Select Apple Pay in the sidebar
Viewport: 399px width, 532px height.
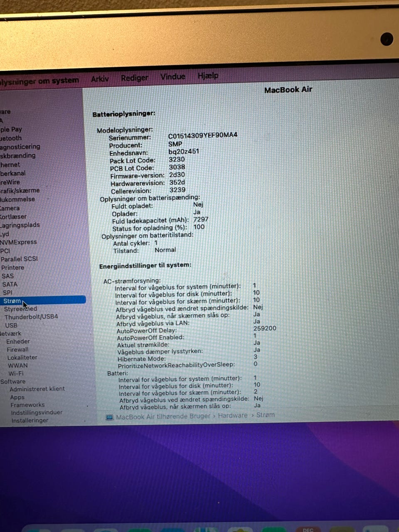click(x=11, y=129)
